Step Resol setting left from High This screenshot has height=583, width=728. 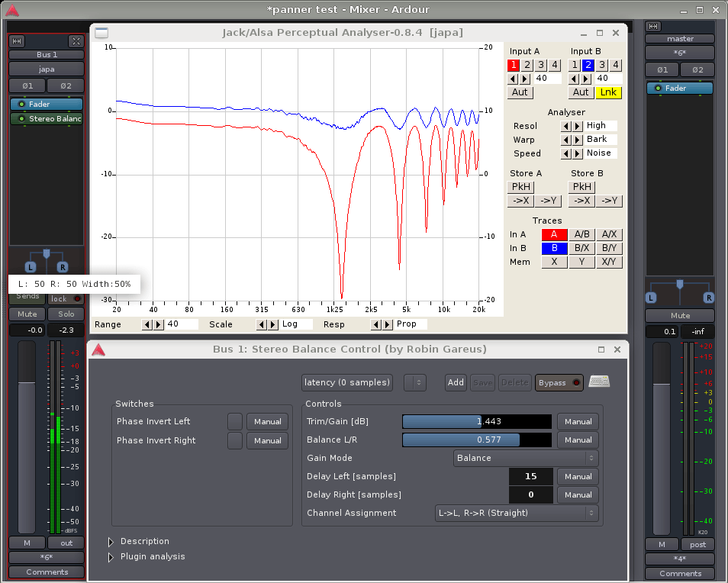pyautogui.click(x=565, y=126)
